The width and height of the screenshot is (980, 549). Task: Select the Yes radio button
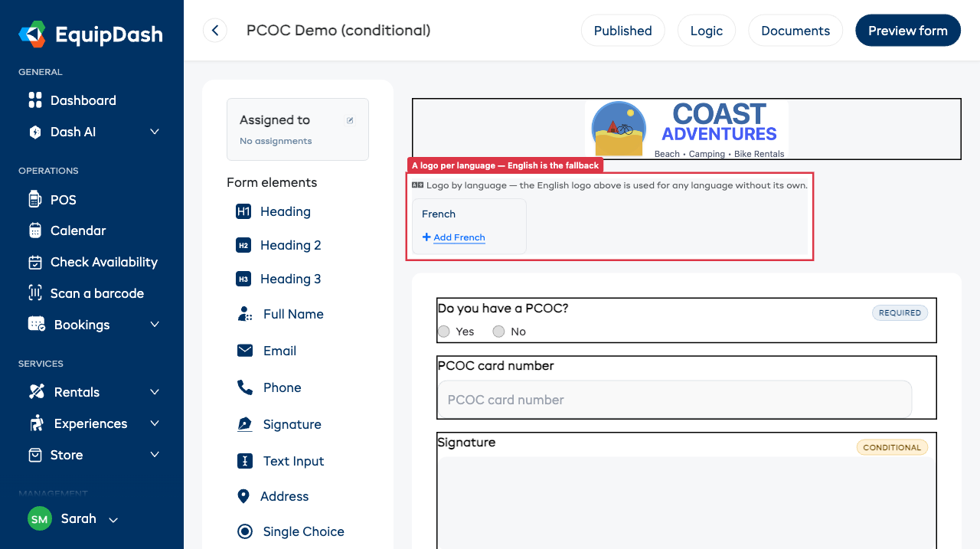[443, 332]
